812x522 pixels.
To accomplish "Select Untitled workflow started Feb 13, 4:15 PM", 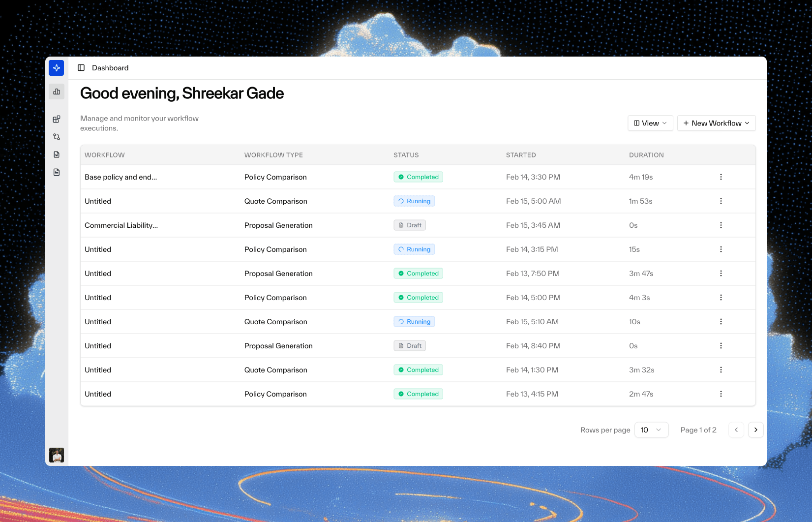I will tap(98, 394).
